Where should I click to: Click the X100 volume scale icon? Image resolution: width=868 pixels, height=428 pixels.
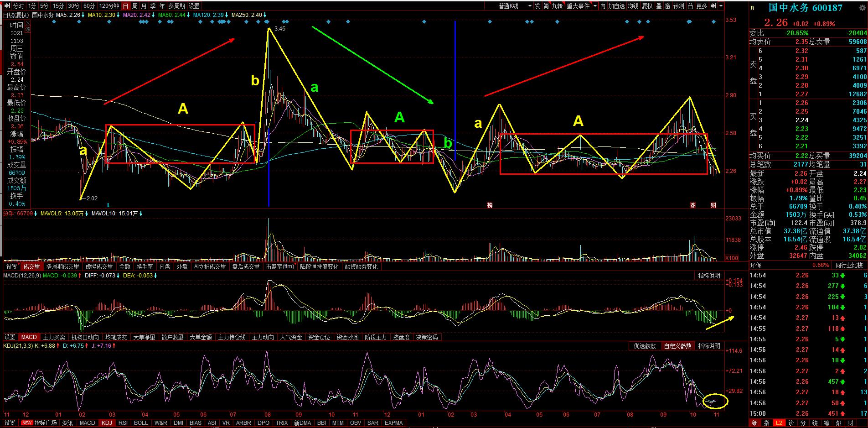click(x=731, y=258)
